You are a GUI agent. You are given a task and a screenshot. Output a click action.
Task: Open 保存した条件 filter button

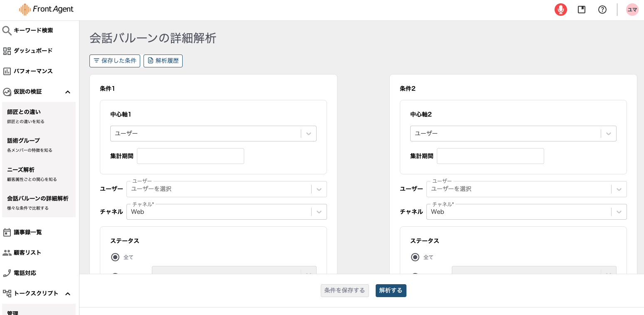click(x=115, y=61)
